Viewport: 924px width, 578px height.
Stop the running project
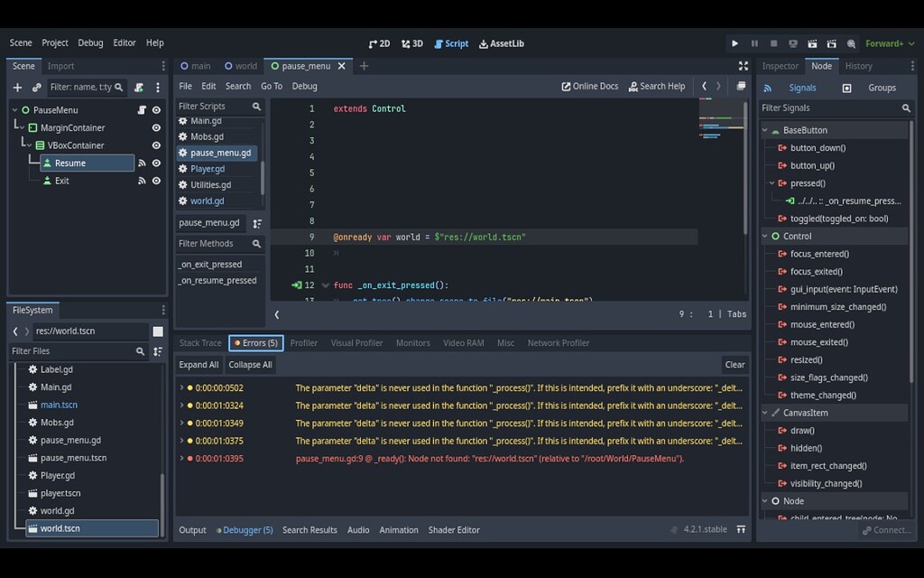coord(774,42)
